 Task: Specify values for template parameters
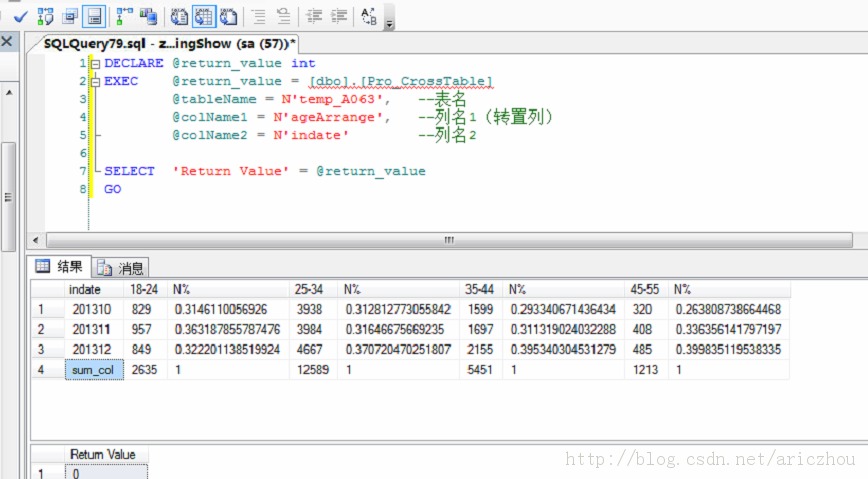(x=369, y=17)
